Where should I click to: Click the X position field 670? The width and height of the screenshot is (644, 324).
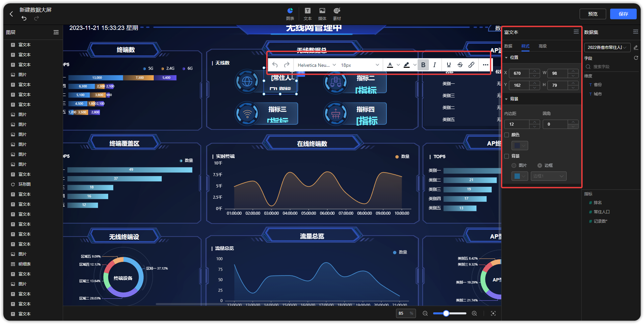click(x=520, y=73)
